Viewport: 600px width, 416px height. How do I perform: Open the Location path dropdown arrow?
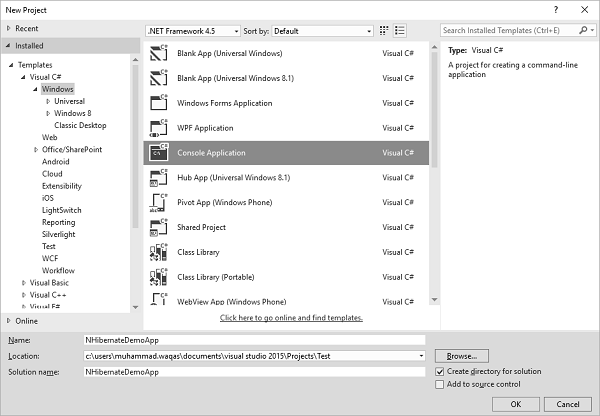421,356
